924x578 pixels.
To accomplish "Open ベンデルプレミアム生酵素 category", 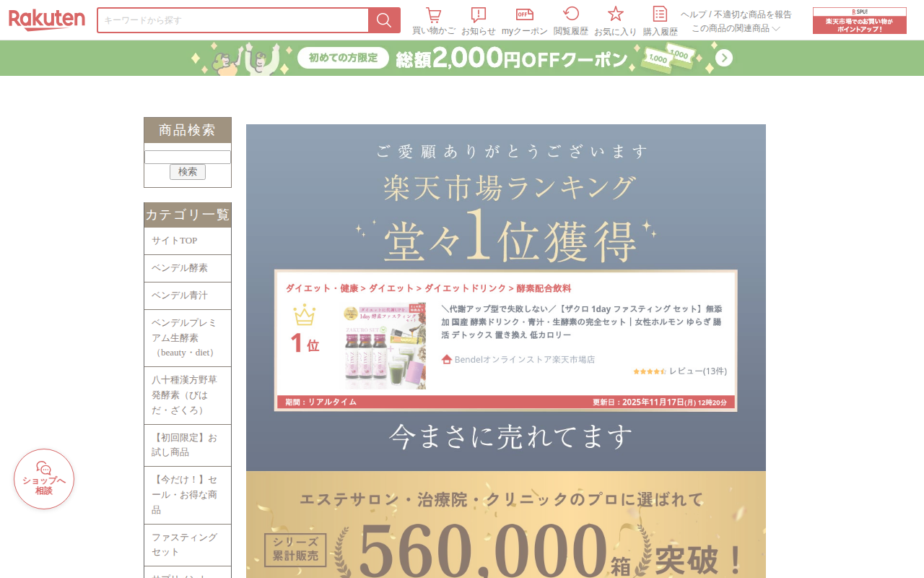I will pos(188,337).
